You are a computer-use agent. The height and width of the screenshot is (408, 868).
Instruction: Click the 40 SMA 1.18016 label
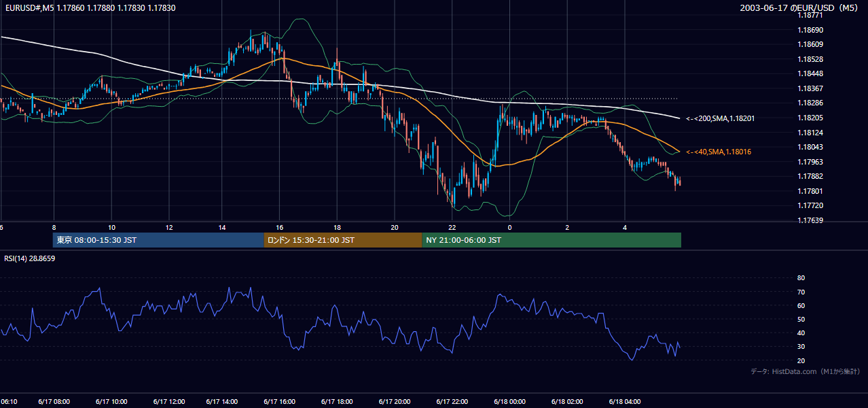pos(720,152)
